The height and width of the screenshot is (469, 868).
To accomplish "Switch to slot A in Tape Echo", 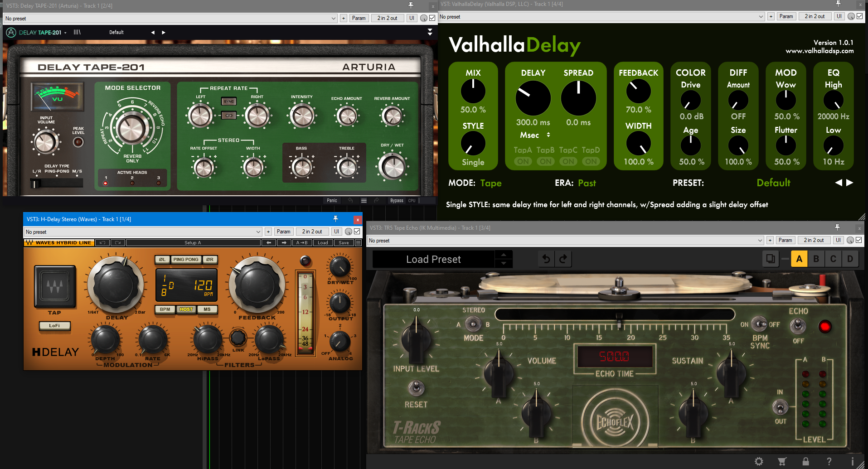I will tap(799, 259).
